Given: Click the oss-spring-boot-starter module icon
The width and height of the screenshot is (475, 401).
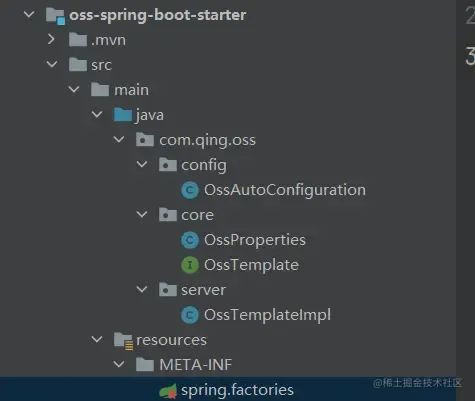Looking at the screenshot, I should (x=55, y=16).
